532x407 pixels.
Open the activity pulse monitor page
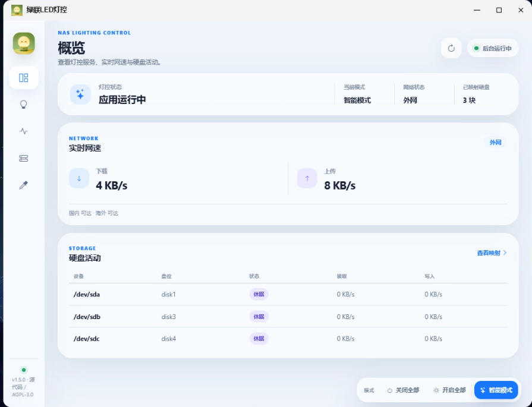[23, 131]
